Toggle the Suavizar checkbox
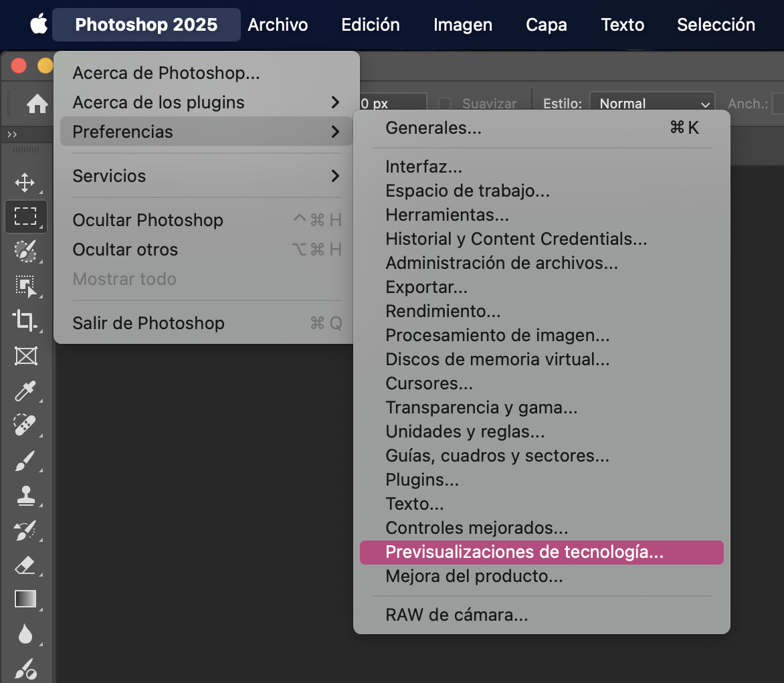This screenshot has width=784, height=683. (444, 104)
